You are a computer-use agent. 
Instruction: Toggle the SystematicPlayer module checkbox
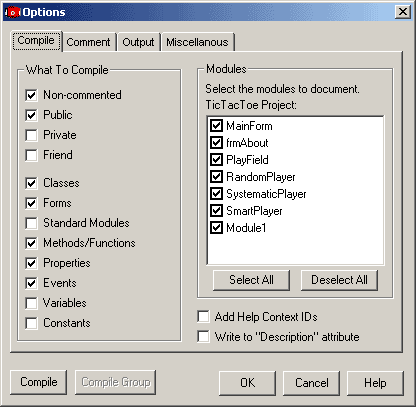click(217, 194)
